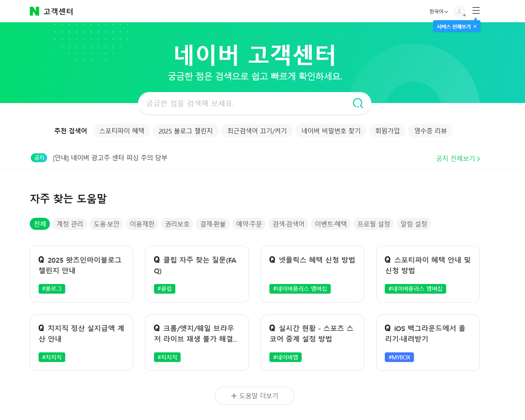Image resolution: width=525 pixels, height=420 pixels.
Task: Switch to 이벤트·혜택 tab
Action: pos(331,224)
